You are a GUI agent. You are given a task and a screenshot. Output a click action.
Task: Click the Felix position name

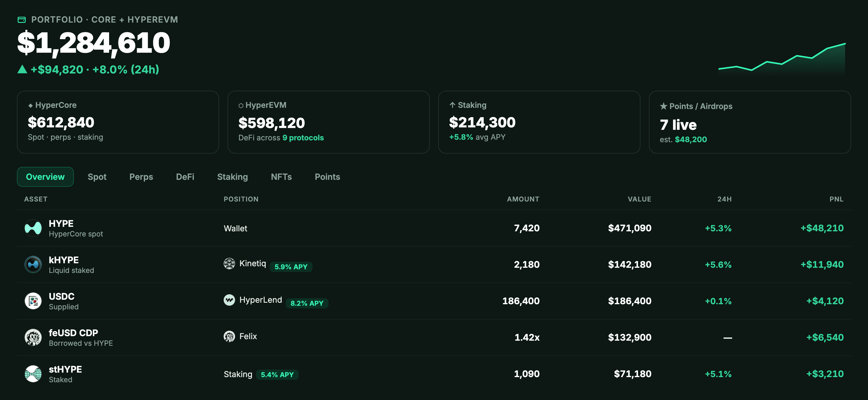coord(248,336)
